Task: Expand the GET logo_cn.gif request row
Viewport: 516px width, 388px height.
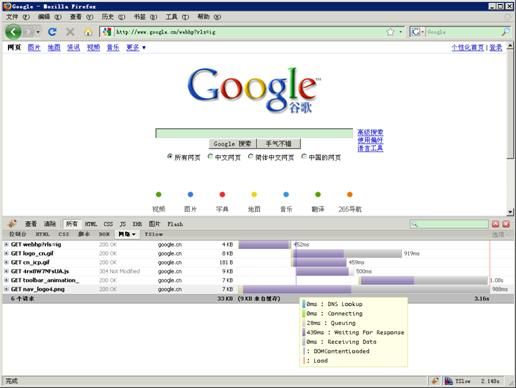Action: pyautogui.click(x=6, y=253)
